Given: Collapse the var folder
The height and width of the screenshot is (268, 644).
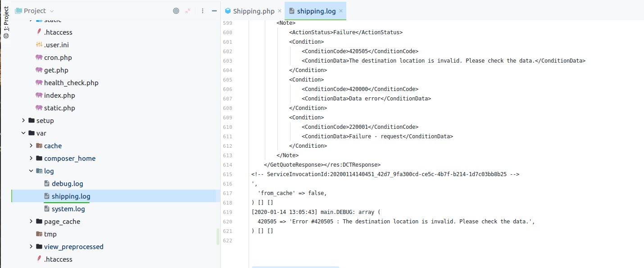Looking at the screenshot, I should (x=23, y=133).
